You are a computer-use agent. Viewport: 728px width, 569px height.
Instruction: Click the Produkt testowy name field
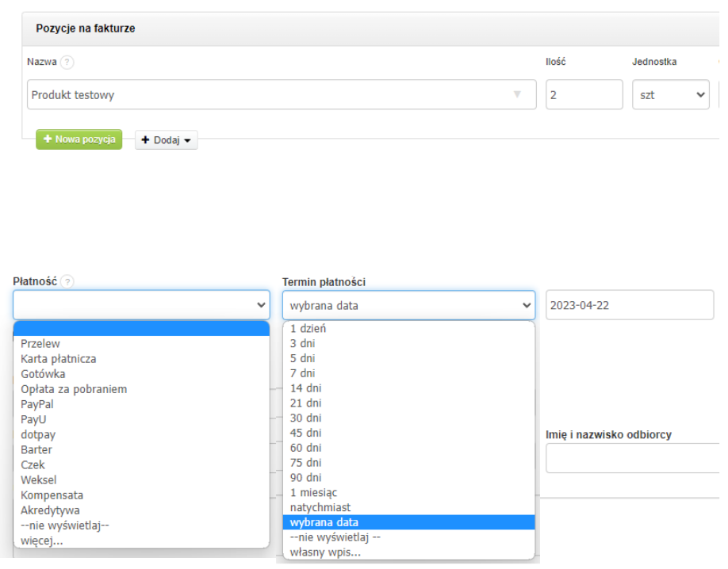pyautogui.click(x=282, y=94)
